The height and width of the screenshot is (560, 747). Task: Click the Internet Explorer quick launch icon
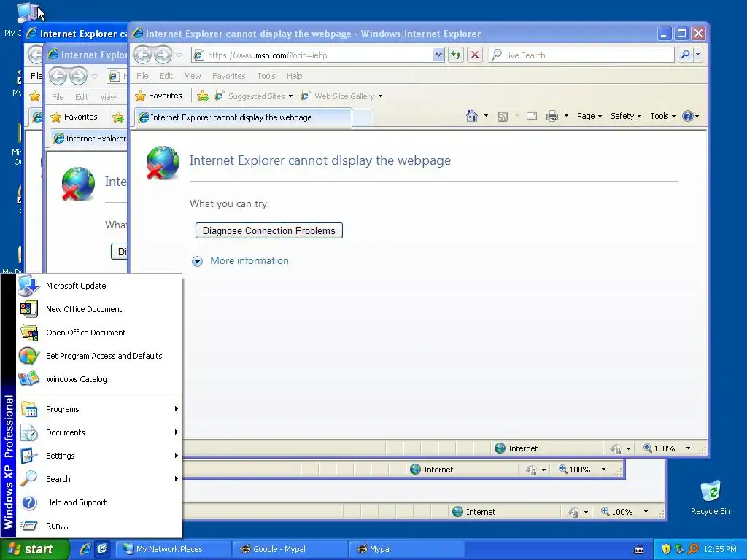[x=85, y=549]
